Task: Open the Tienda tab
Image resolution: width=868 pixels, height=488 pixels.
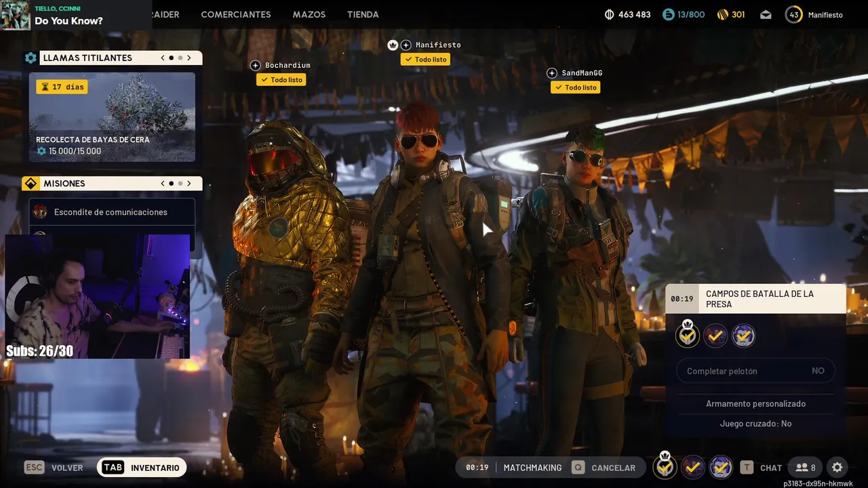Action: click(x=363, y=14)
